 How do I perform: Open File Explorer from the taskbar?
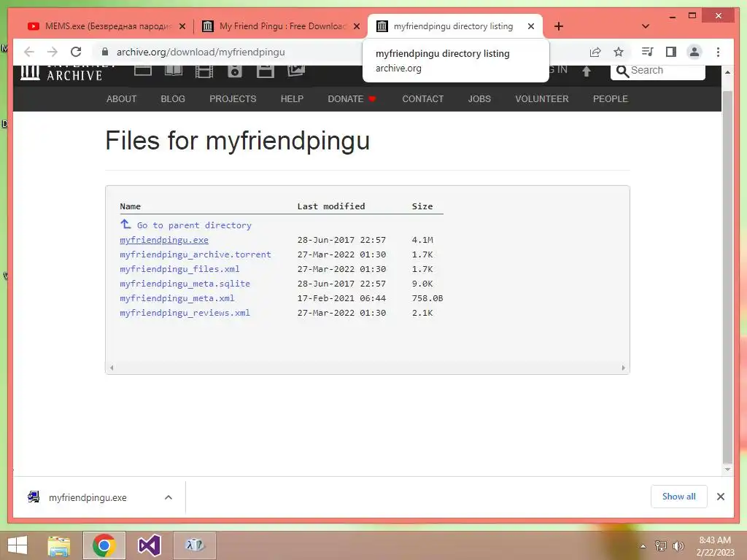(x=59, y=545)
